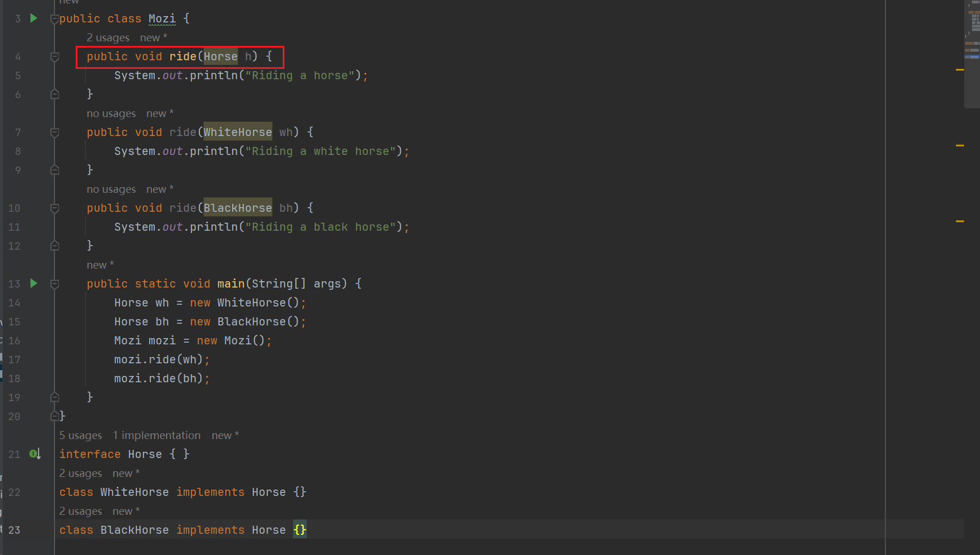Click the vertical scrollbar thumb at right edge

pyautogui.click(x=972, y=54)
